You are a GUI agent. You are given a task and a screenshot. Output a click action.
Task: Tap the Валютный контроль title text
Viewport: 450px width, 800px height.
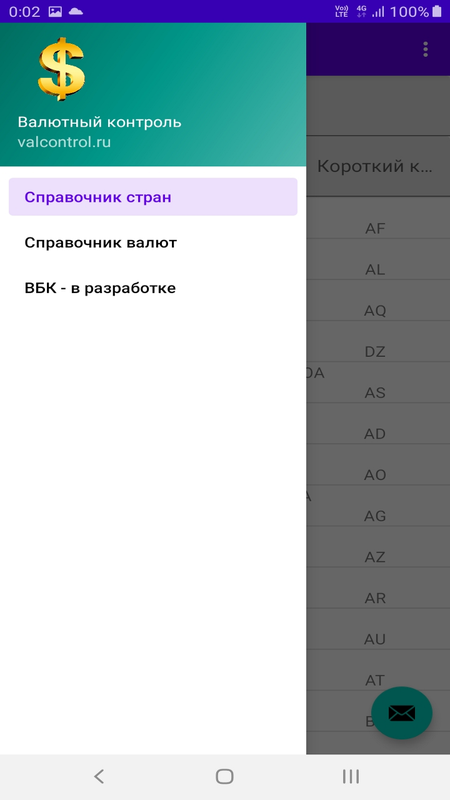(x=99, y=122)
